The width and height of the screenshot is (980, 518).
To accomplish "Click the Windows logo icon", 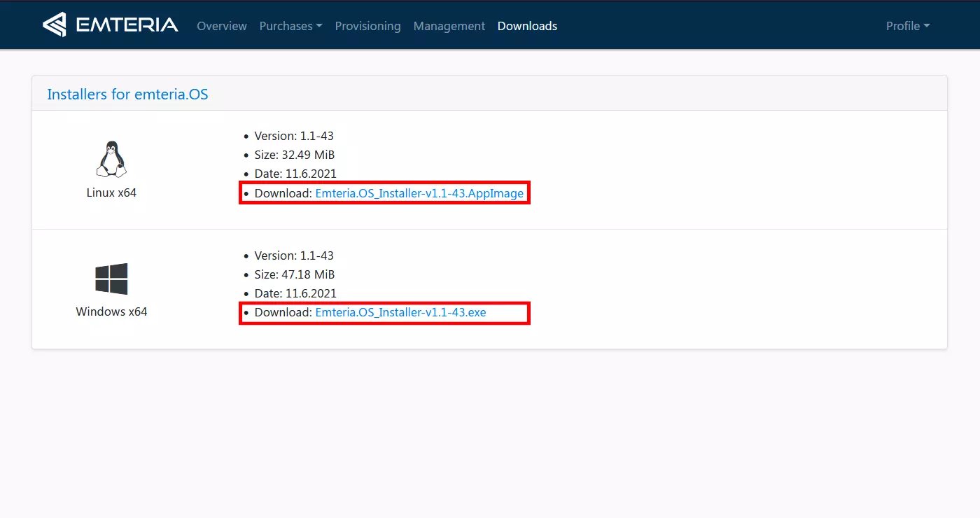I will tap(111, 279).
